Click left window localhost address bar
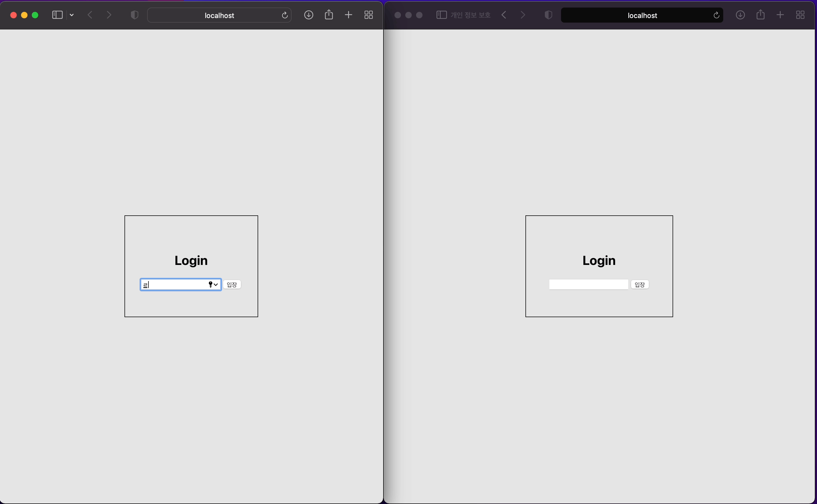The image size is (817, 504). pyautogui.click(x=219, y=15)
